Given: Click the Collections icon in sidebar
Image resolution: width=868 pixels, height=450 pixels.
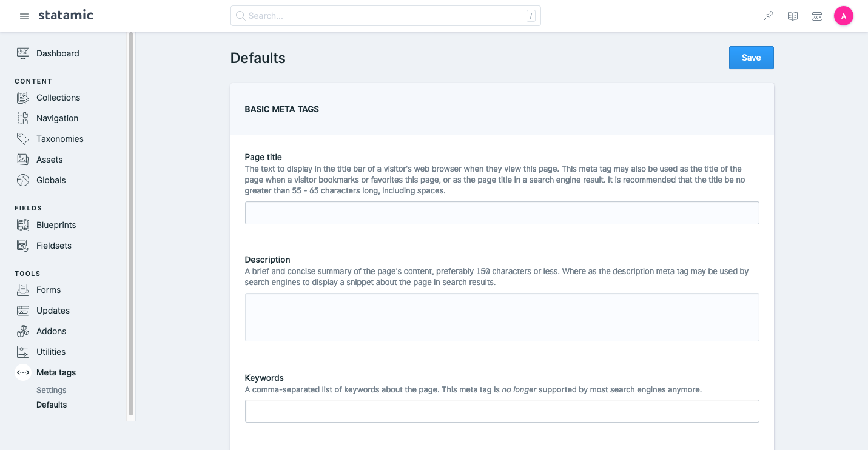Looking at the screenshot, I should (23, 98).
